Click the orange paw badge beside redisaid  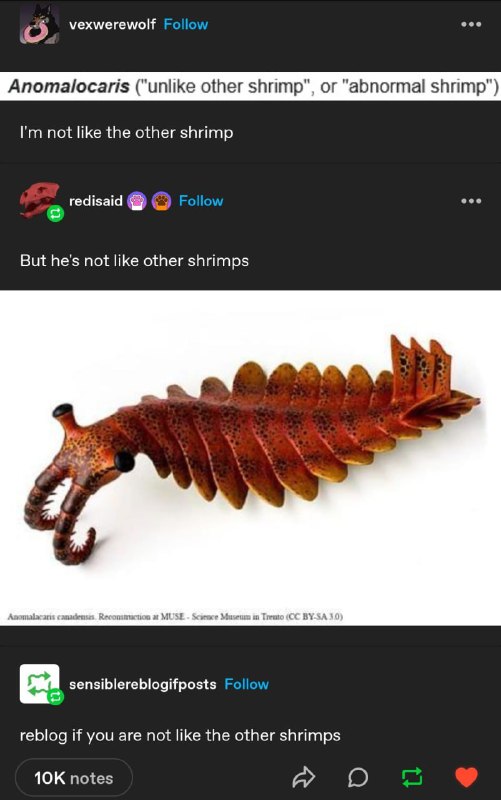click(161, 201)
